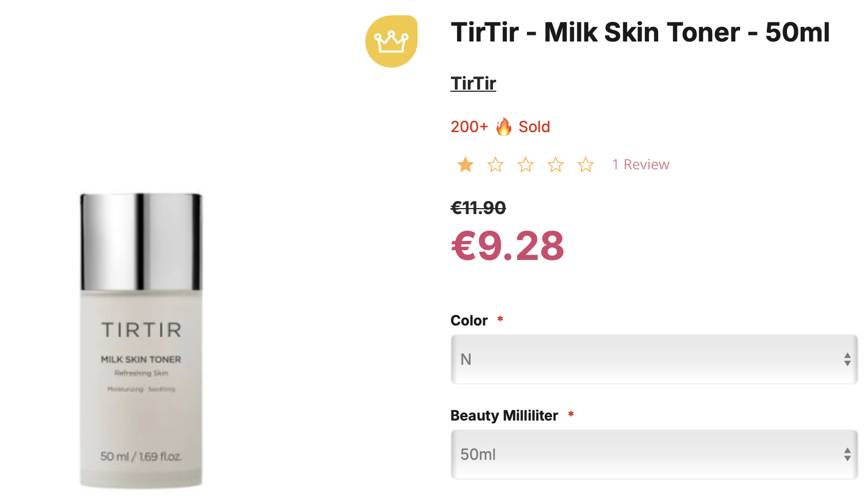Click the €9.28 sale price

pos(508,246)
